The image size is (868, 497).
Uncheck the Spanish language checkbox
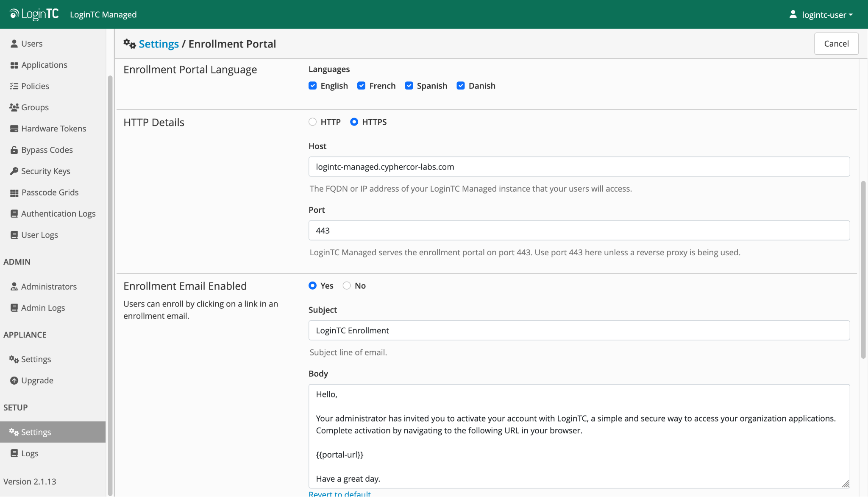coord(409,86)
